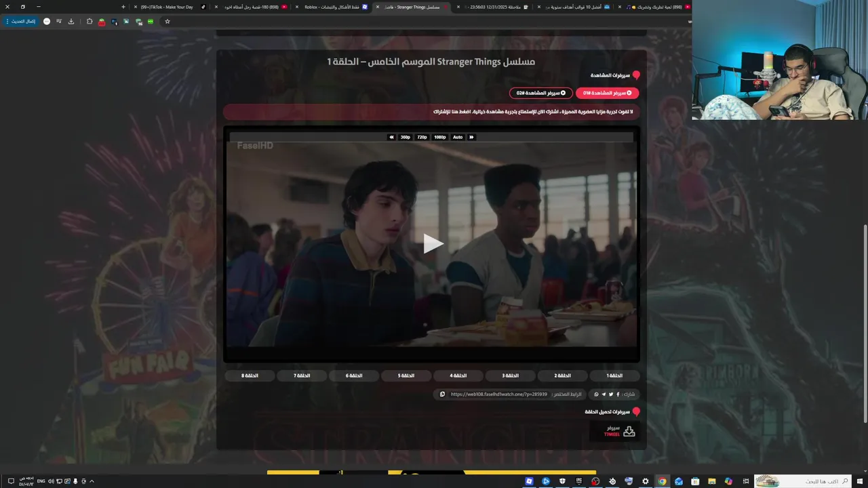Open the taskbar volume icon
The height and width of the screenshot is (488, 868).
pyautogui.click(x=51, y=481)
